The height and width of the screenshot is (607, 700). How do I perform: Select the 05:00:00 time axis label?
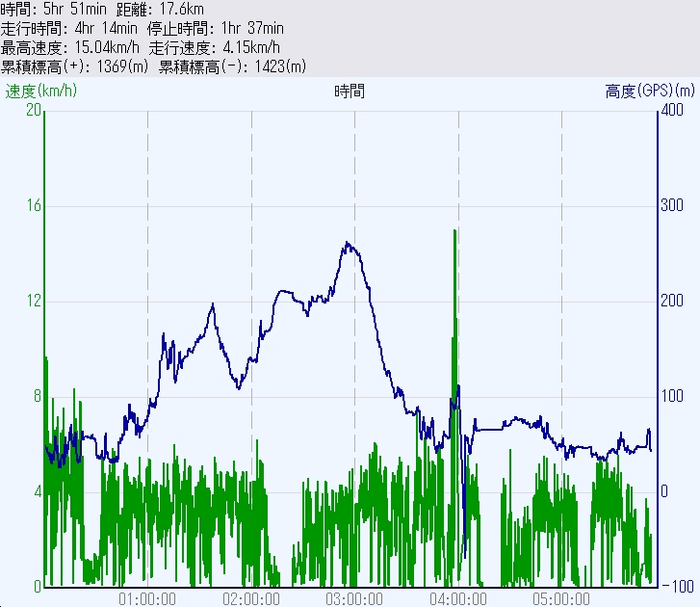click(561, 598)
